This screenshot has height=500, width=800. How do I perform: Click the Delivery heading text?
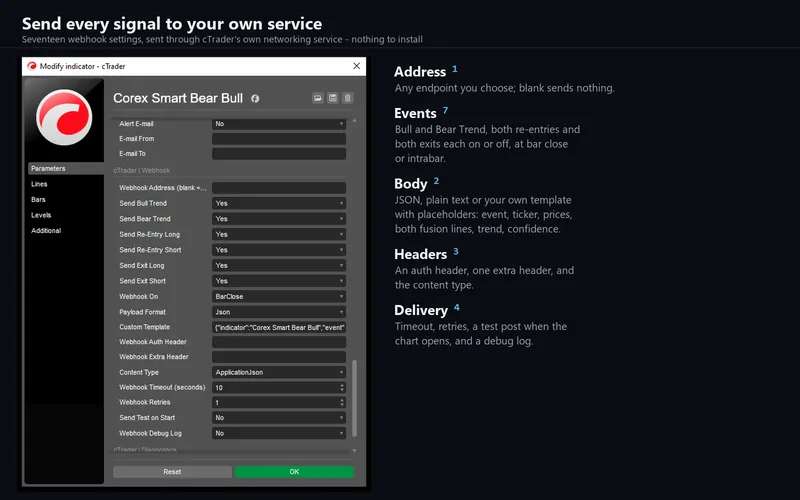click(x=421, y=310)
